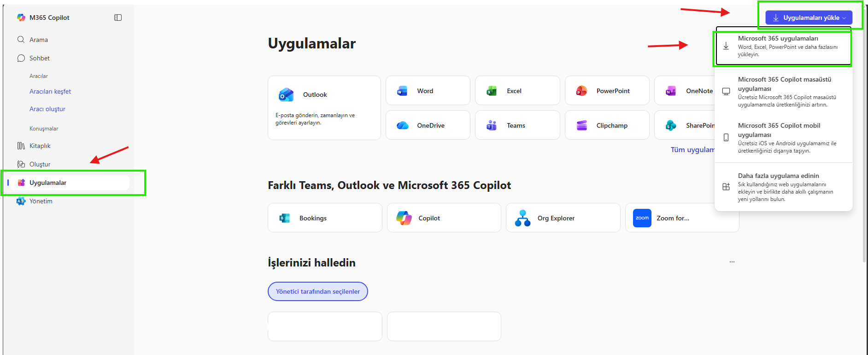The height and width of the screenshot is (355, 868).
Task: Click the Arama magnifier icon
Action: 21,40
